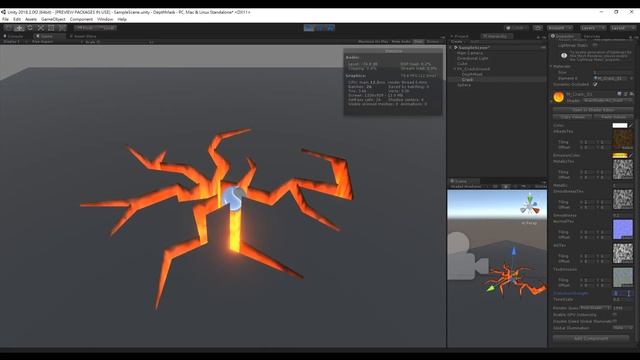
Task: Open the Game view Gizmos dropdown
Action: pyautogui.click(x=433, y=42)
